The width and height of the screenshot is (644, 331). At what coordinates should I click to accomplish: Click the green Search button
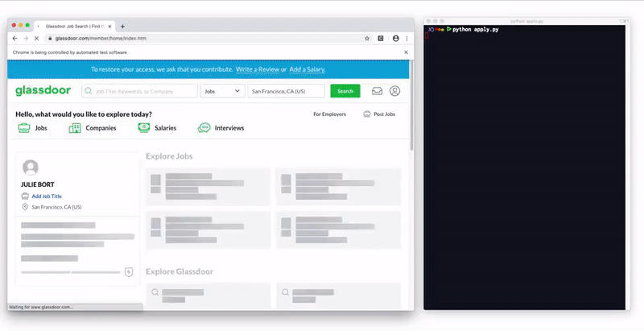(345, 91)
